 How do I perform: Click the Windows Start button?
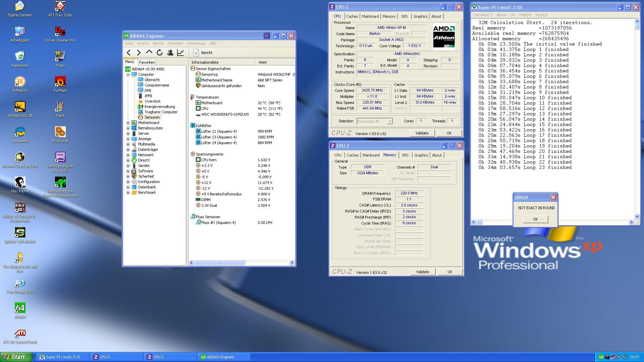point(16,357)
